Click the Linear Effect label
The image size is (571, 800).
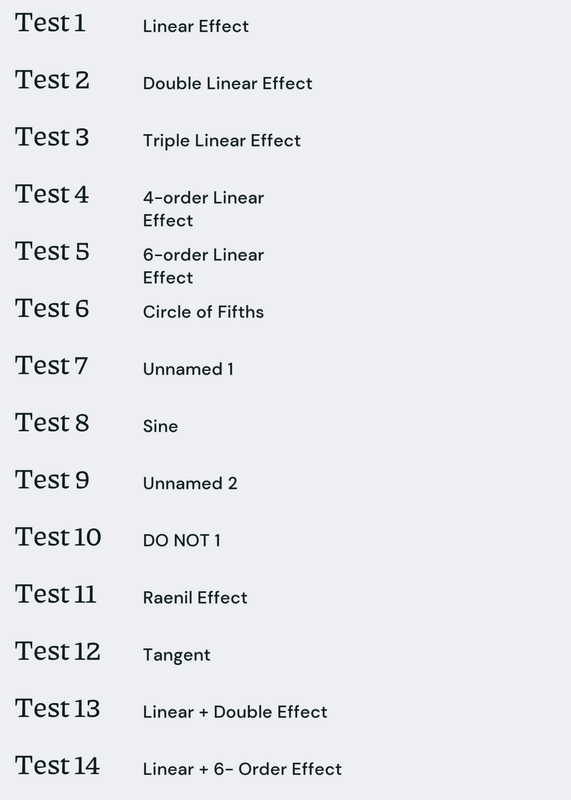[x=196, y=26]
